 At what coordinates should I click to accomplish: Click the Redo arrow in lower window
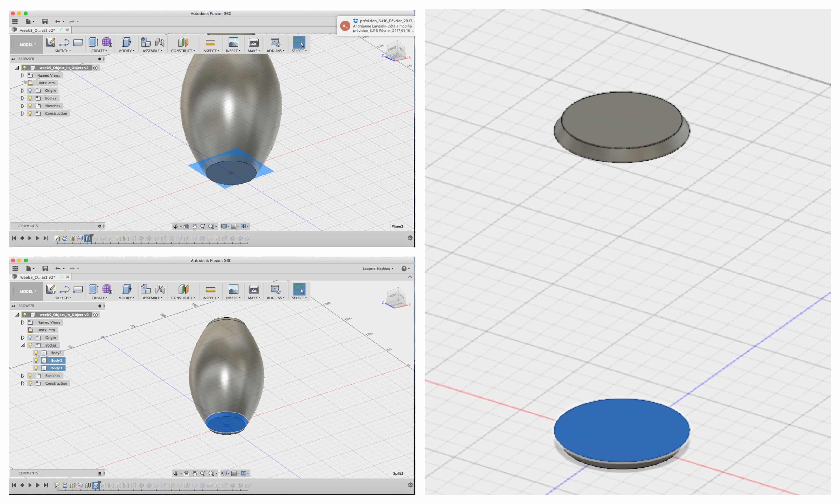coord(72,268)
